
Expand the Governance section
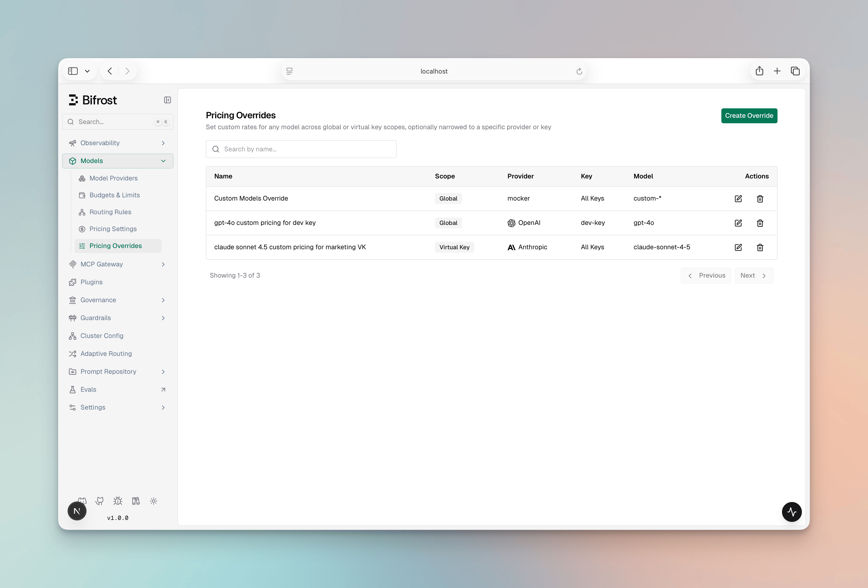[x=118, y=300]
